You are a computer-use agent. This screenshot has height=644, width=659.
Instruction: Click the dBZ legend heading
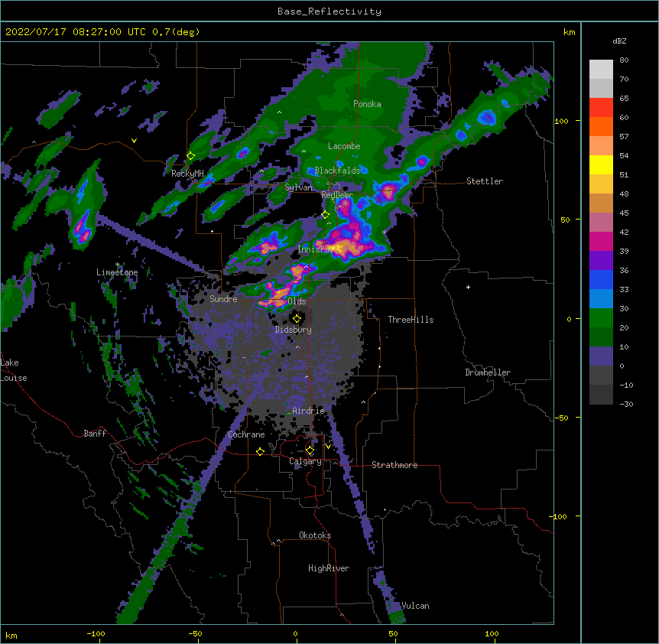pyautogui.click(x=619, y=41)
